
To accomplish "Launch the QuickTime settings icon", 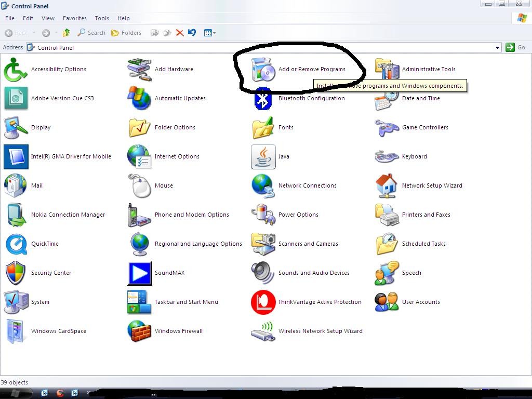I will click(16, 244).
